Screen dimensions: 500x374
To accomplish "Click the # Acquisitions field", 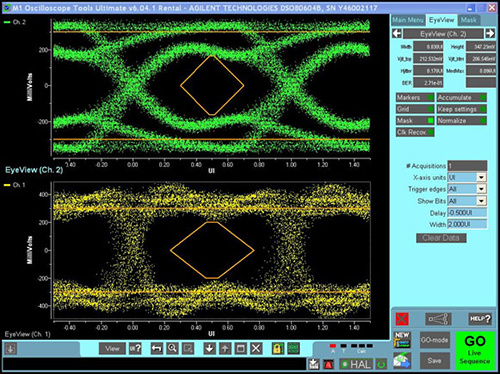I will pos(467,166).
